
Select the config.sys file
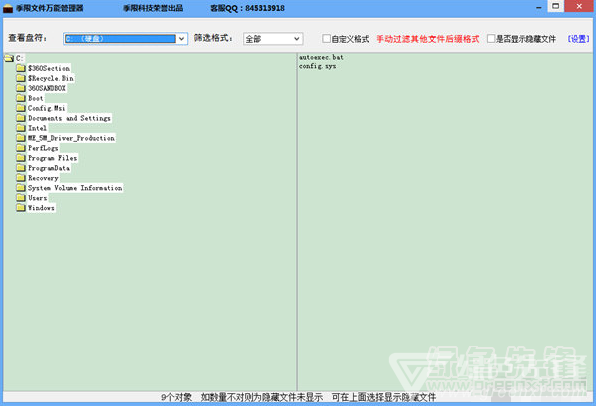(317, 66)
